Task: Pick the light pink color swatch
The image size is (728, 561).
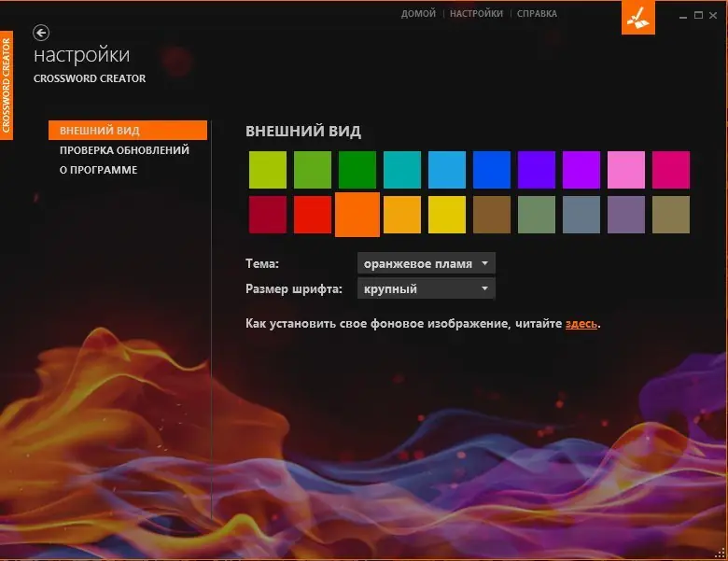Action: click(626, 170)
